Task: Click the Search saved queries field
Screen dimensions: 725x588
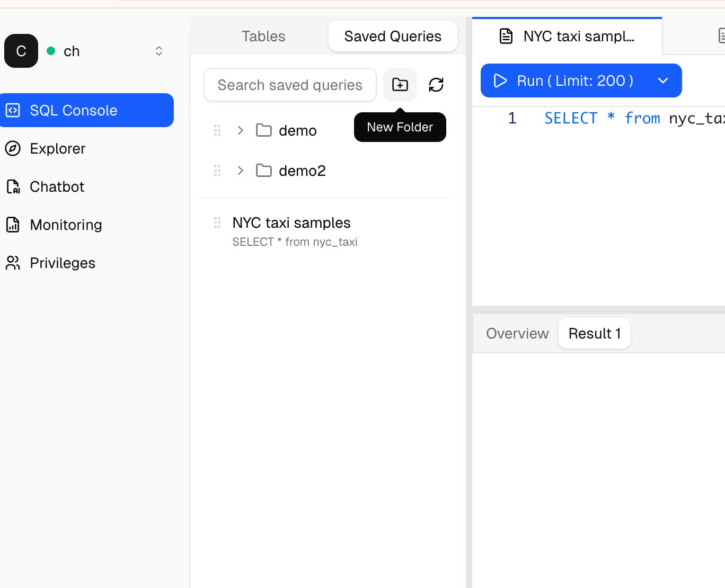Action: click(290, 85)
